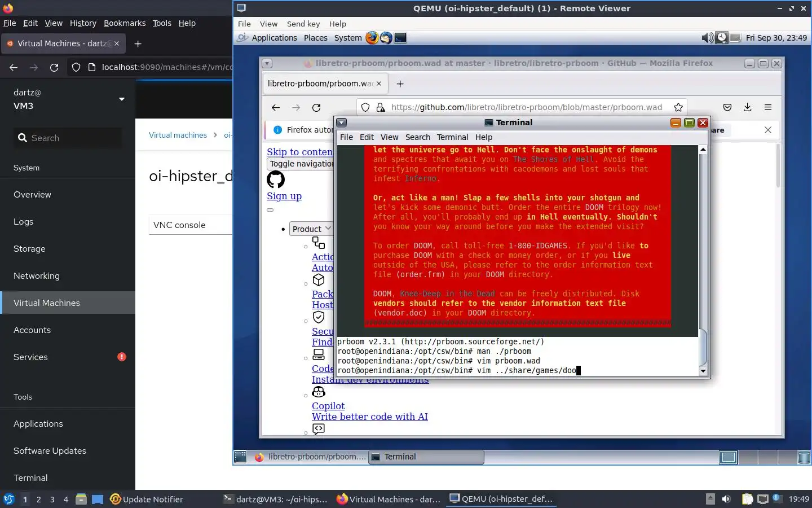Switch to workspace 3 on host taskbar
Screen dimensions: 812x508
[x=52, y=499]
